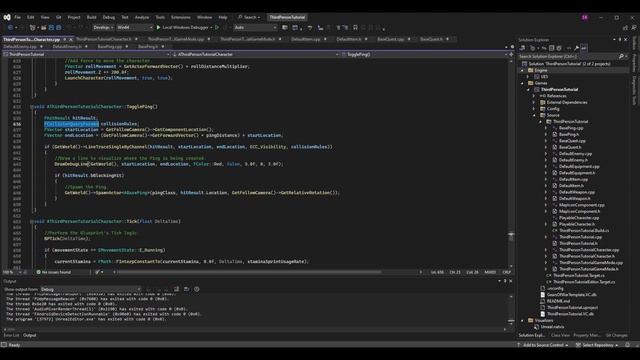Close the active ThirdPersonTutorialCharacter.cpp tab
Viewport: 640px width, 360px height.
(x=71, y=39)
